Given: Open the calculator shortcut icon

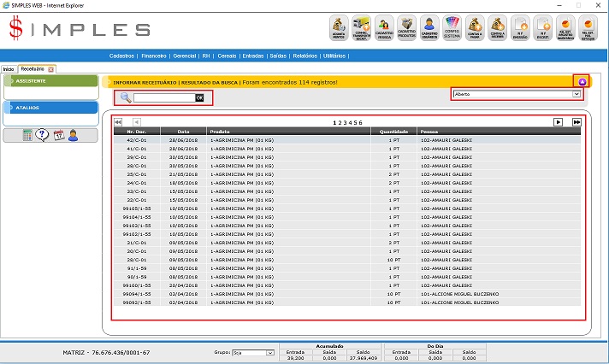Looking at the screenshot, I should point(27,135).
